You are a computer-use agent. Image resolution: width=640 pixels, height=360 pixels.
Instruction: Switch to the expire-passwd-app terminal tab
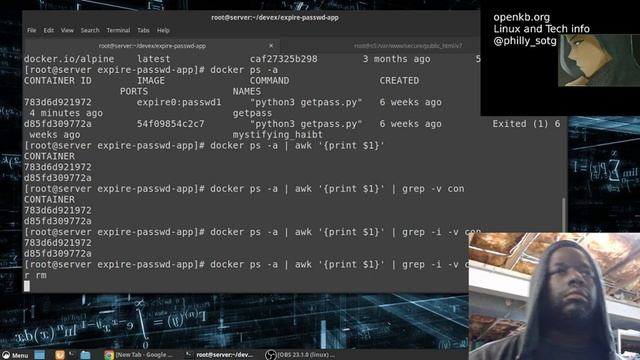click(152, 46)
